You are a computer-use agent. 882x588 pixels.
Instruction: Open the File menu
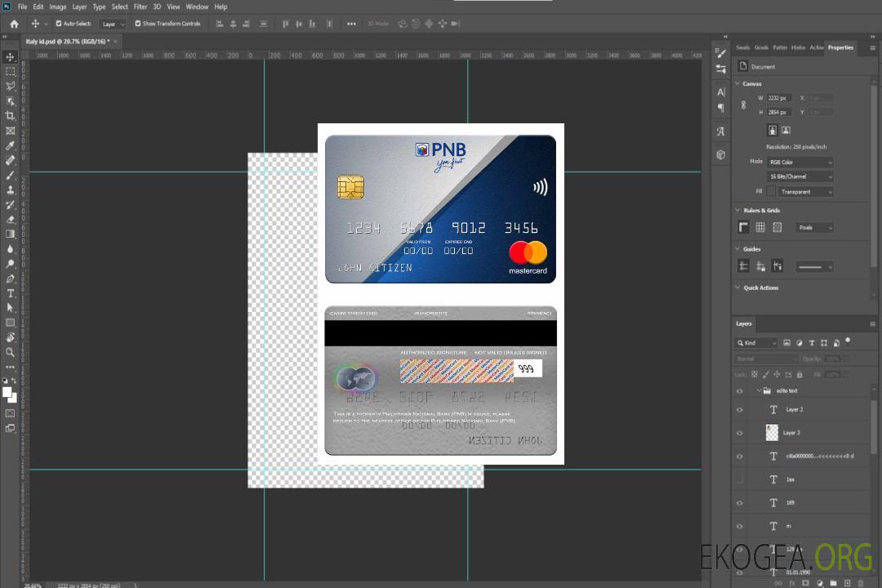click(x=22, y=7)
